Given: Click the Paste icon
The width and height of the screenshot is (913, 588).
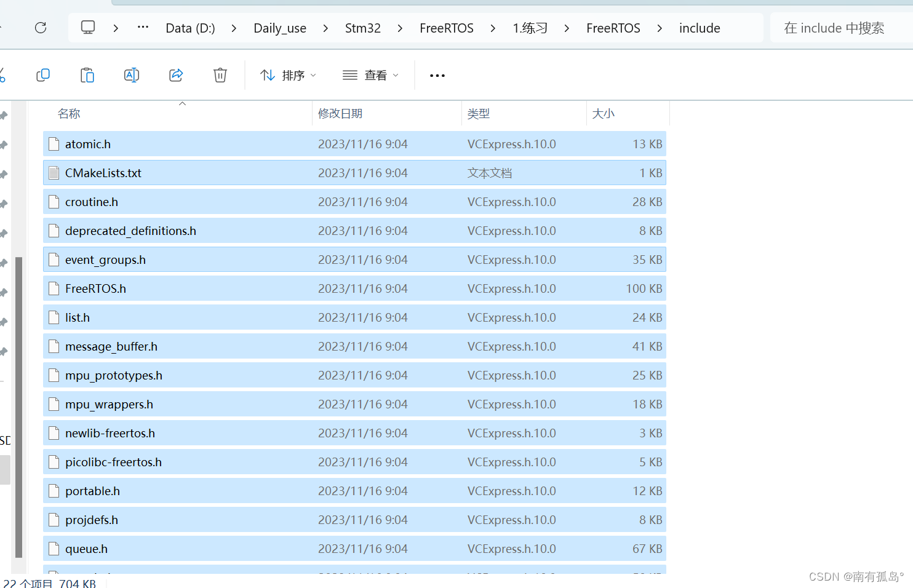Looking at the screenshot, I should (x=87, y=75).
